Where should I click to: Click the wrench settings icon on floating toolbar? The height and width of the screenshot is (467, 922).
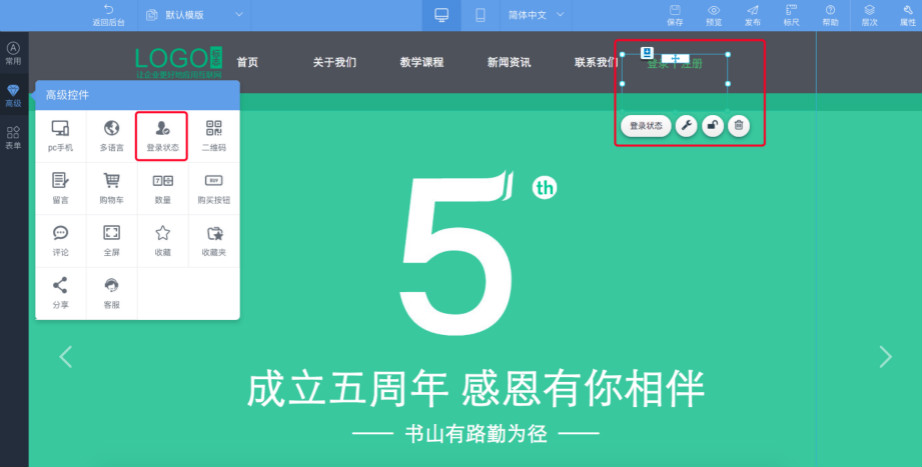[686, 125]
